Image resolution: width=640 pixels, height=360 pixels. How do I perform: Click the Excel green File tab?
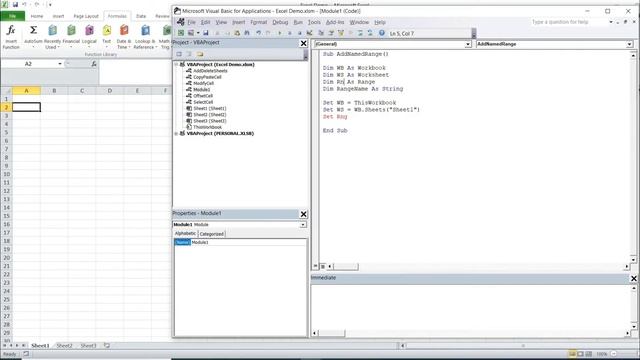[x=13, y=16]
